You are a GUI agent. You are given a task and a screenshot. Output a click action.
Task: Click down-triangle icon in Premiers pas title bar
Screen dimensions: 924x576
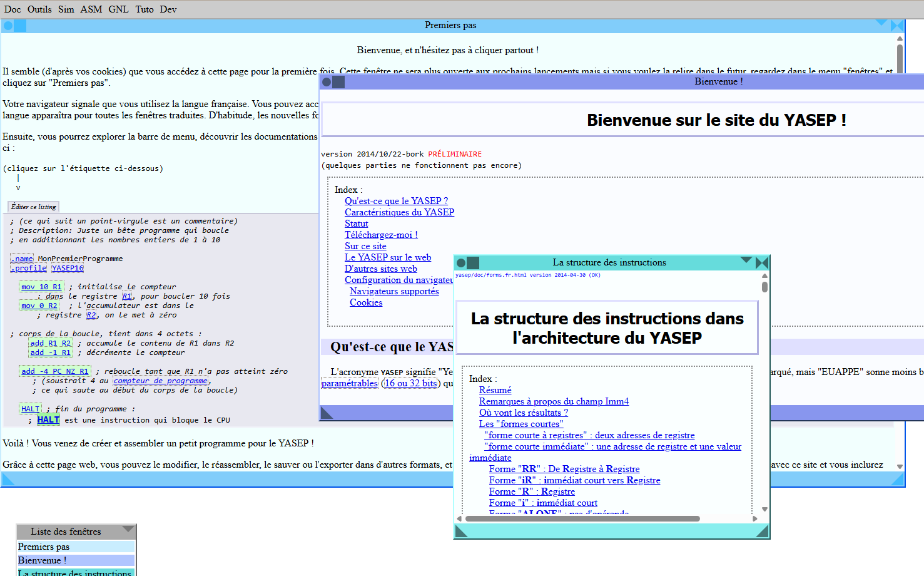pos(882,23)
